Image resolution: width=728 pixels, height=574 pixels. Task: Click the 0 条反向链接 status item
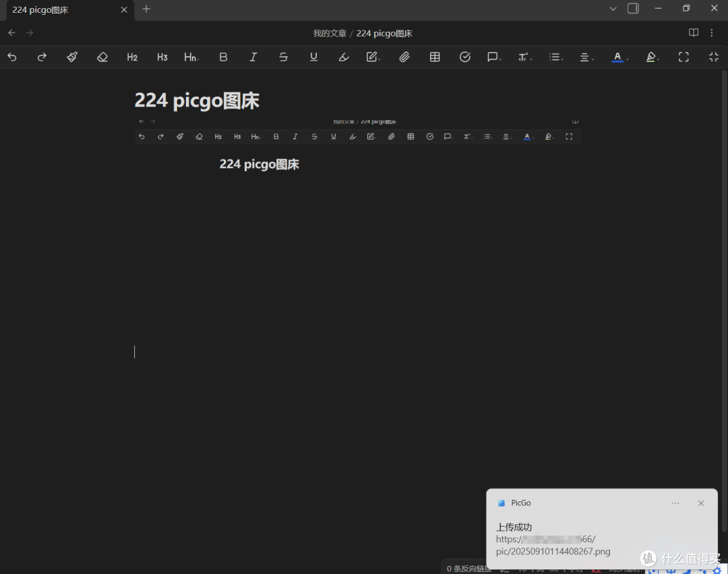[x=469, y=569]
